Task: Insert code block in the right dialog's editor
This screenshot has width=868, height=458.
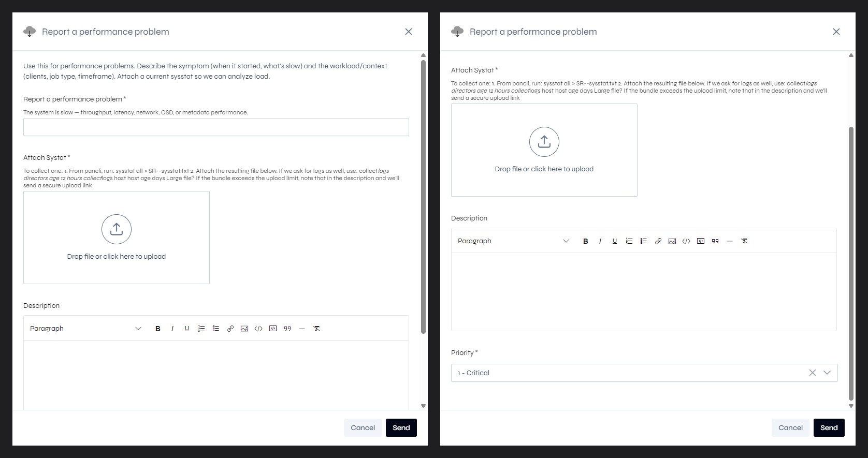Action: click(x=701, y=241)
